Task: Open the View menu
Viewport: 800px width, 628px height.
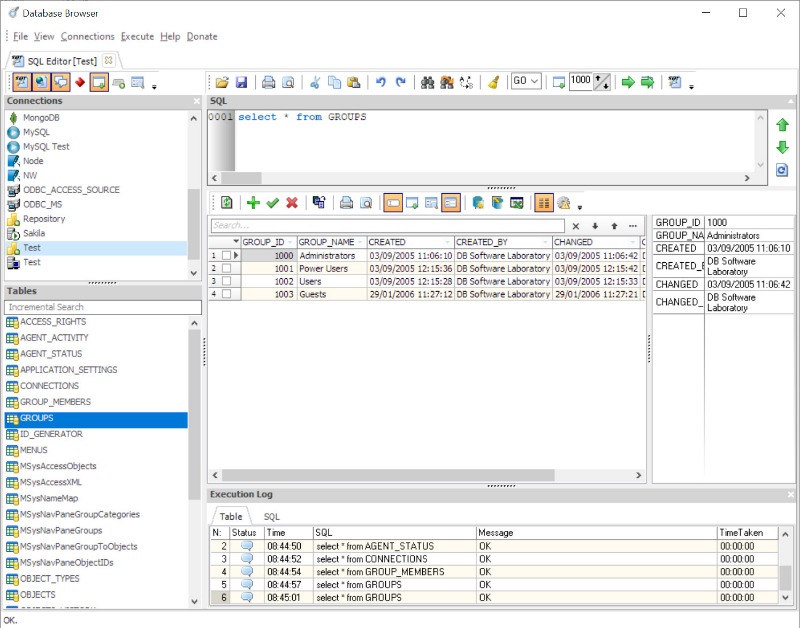Action: tap(44, 36)
